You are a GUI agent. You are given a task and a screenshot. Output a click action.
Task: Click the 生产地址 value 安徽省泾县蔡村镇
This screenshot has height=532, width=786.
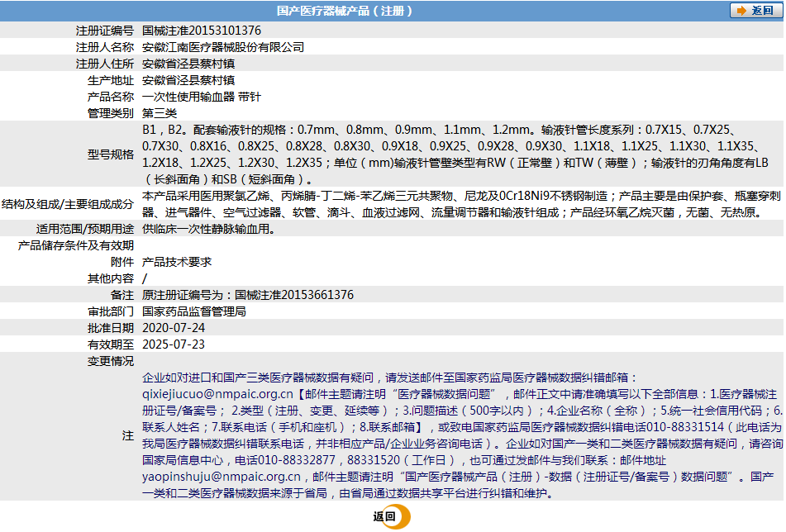tap(188, 80)
